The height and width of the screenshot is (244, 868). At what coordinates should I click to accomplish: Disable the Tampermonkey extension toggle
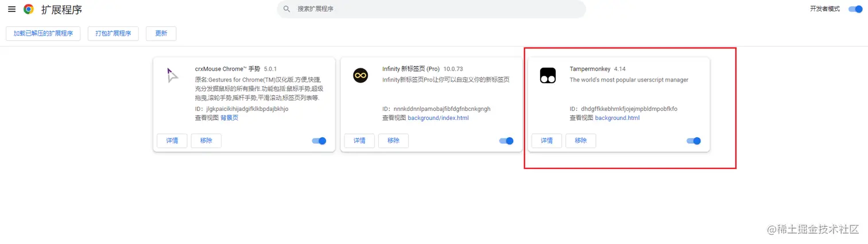point(693,141)
